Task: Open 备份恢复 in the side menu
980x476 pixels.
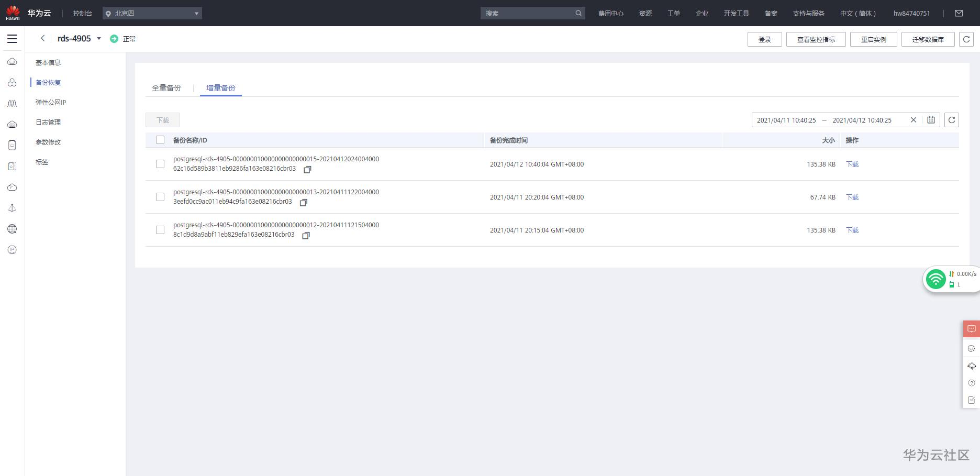Action: [48, 82]
